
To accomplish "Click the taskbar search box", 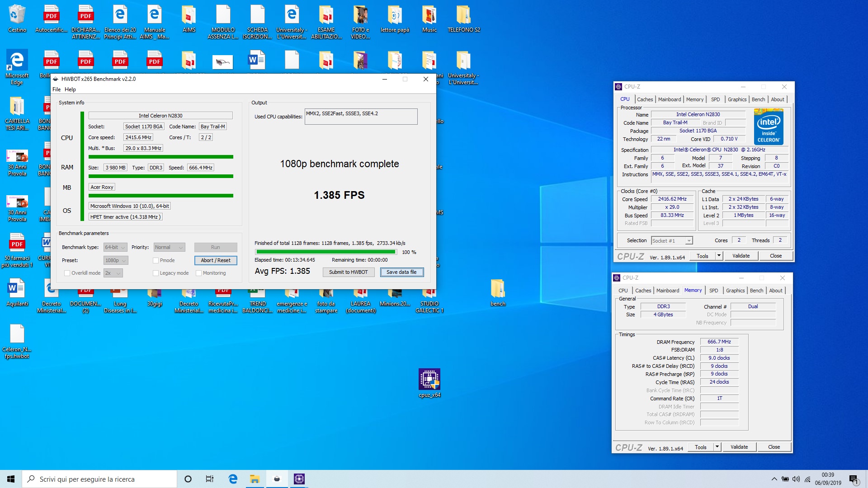I will tap(99, 479).
